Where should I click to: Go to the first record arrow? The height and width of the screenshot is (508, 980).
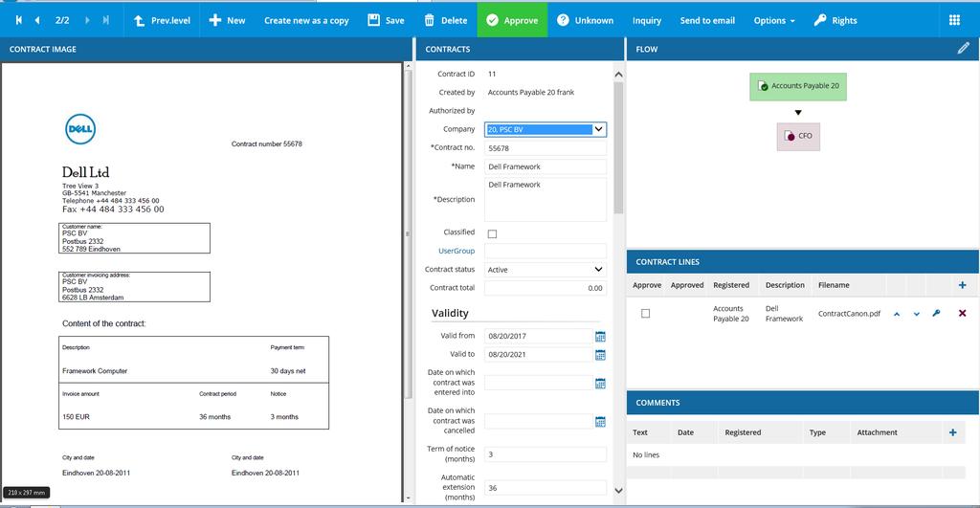click(x=19, y=20)
